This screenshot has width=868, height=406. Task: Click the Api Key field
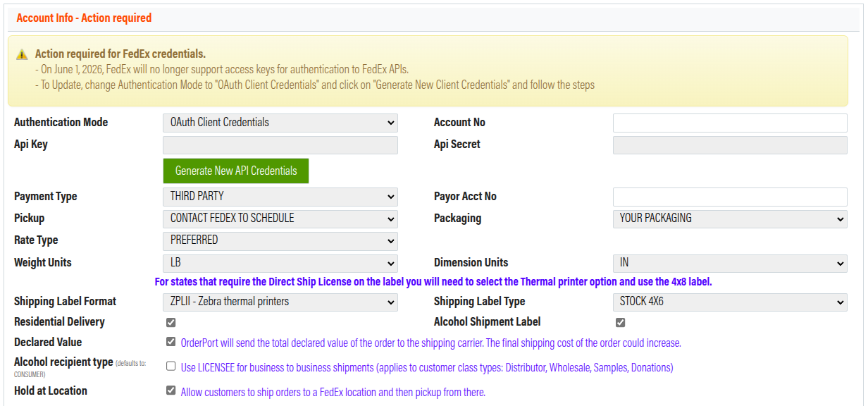tap(280, 145)
